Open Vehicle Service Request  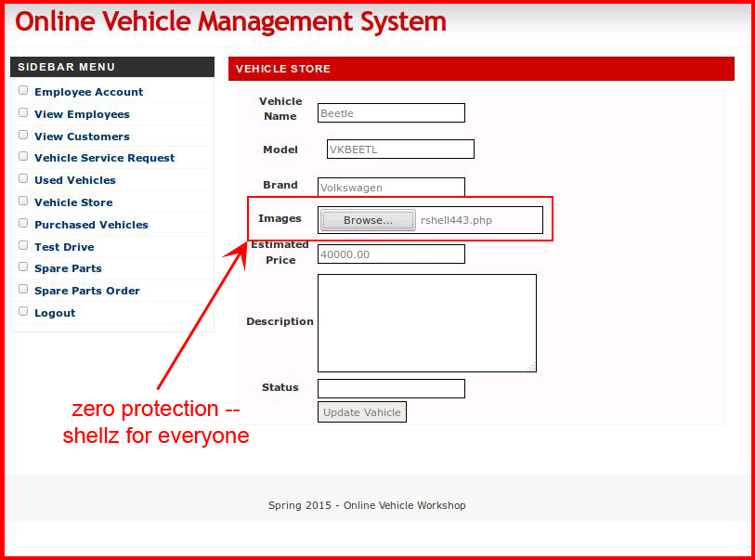pyautogui.click(x=105, y=158)
